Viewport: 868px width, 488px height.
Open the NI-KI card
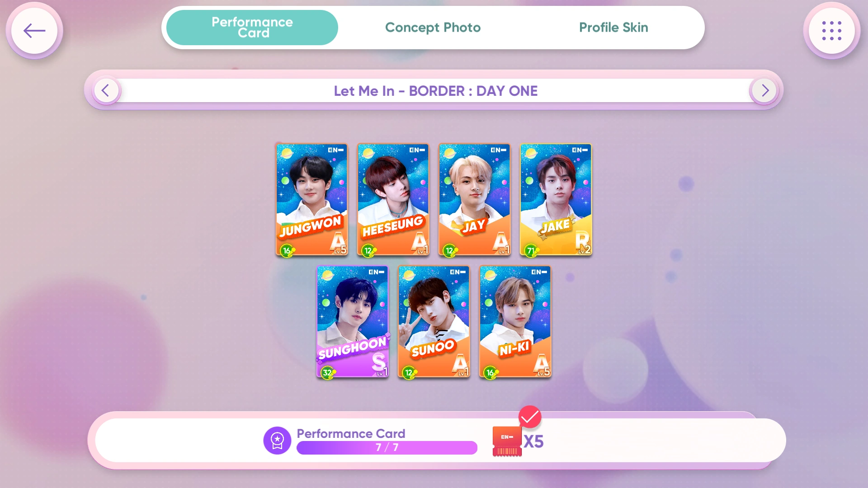[515, 322]
